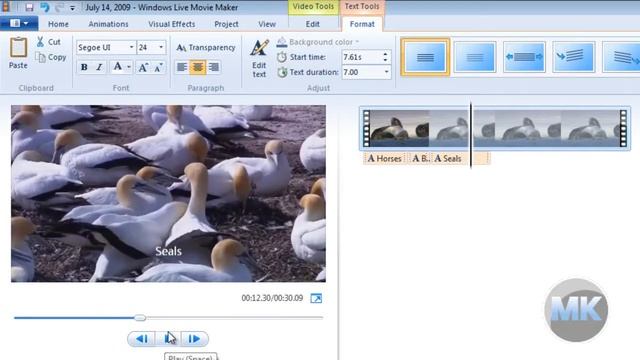Click the Paste clipboard icon

pos(18,48)
